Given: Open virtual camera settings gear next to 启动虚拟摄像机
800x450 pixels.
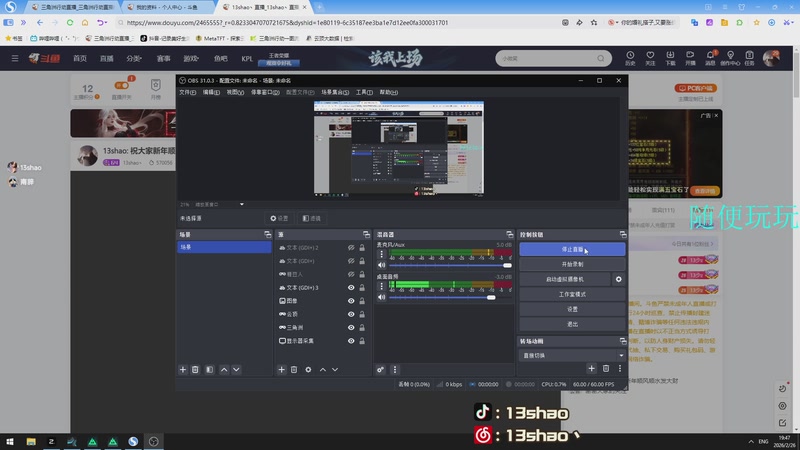Looking at the screenshot, I should click(x=618, y=279).
